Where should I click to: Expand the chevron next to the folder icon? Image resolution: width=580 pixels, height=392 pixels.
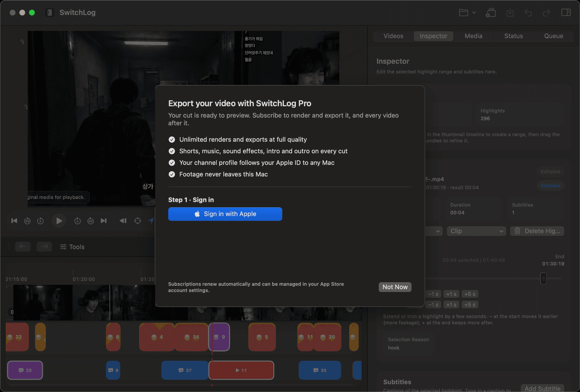[474, 13]
